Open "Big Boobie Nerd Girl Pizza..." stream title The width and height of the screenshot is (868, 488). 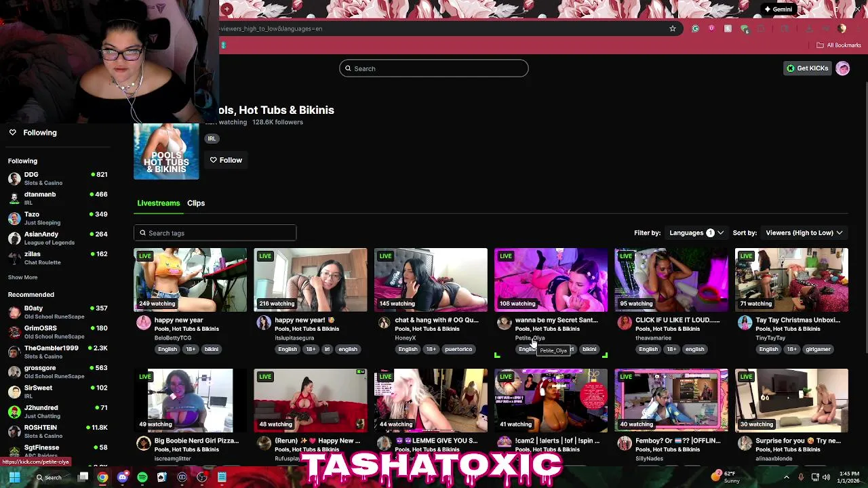coord(197,441)
